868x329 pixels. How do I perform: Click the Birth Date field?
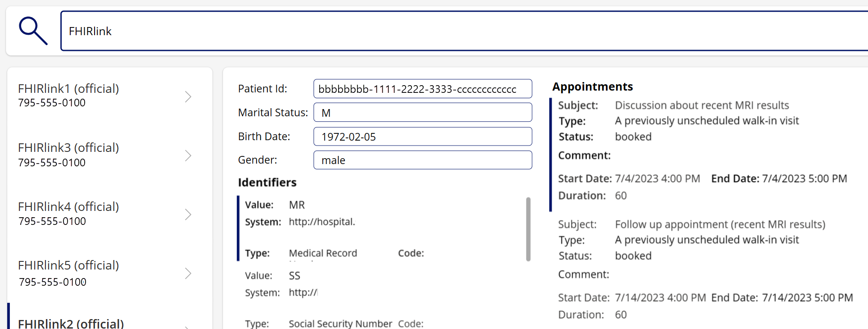coord(422,136)
